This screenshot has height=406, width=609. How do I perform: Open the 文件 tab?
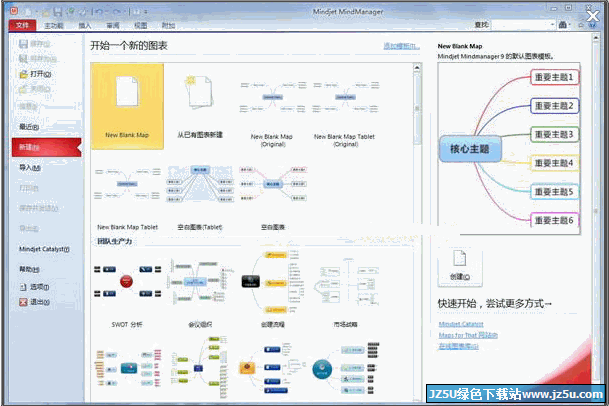point(22,25)
